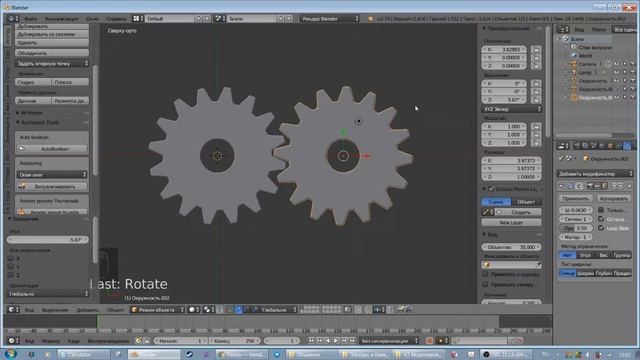
Task: Toggle the Loop Slide checkbox
Action: pyautogui.click(x=601, y=228)
